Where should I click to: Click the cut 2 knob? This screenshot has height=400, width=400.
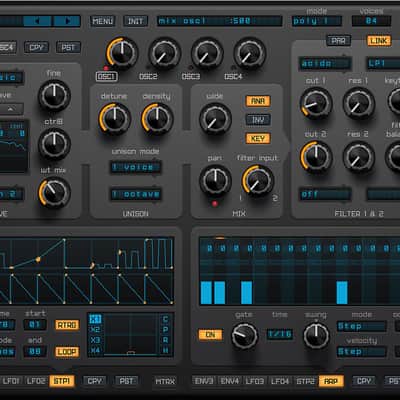click(x=316, y=156)
